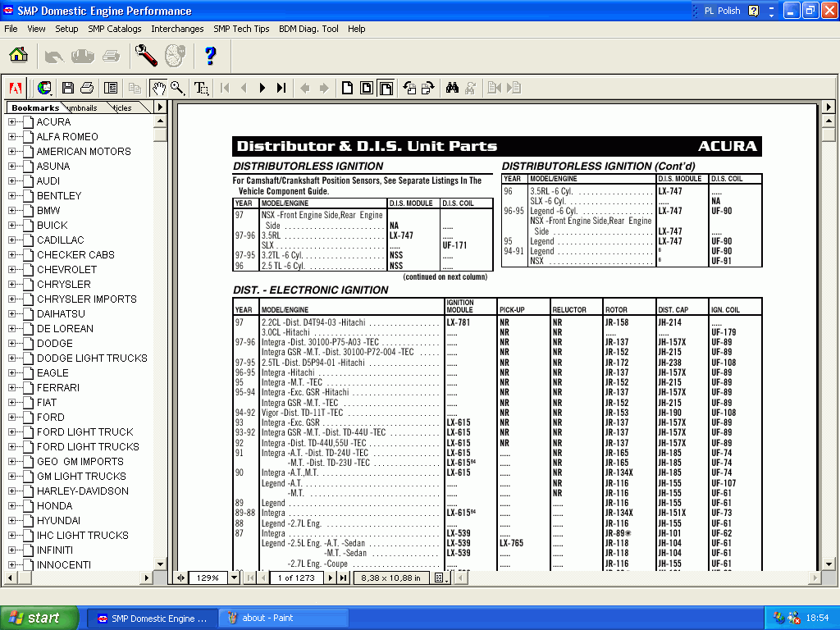Click the status bar navigation pane toggle

point(181,578)
